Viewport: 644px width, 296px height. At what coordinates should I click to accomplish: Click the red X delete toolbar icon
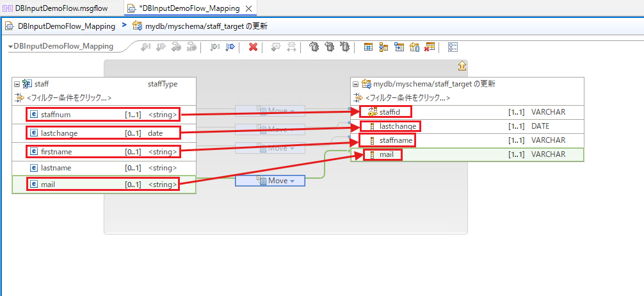[254, 47]
